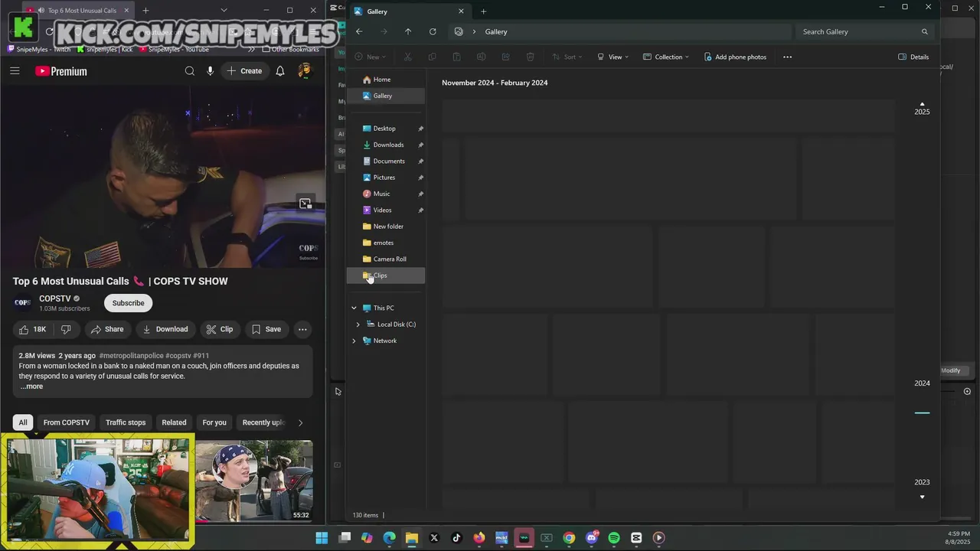Start YouTube voice search
This screenshot has height=551, width=980.
pyautogui.click(x=210, y=71)
